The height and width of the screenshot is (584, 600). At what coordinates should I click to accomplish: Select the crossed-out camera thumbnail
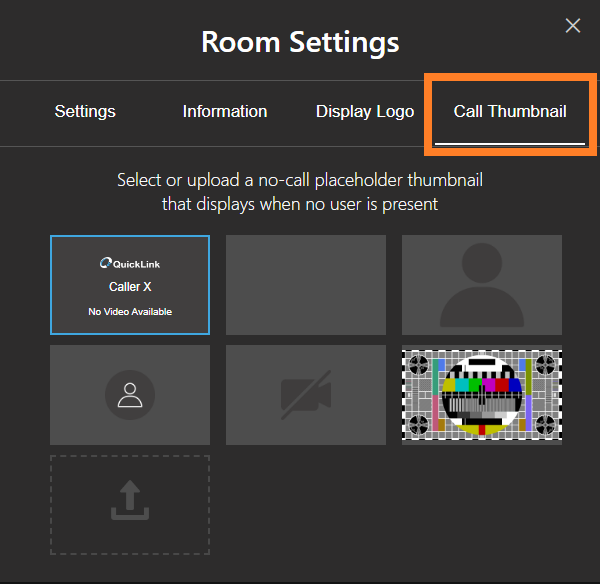[x=306, y=395]
